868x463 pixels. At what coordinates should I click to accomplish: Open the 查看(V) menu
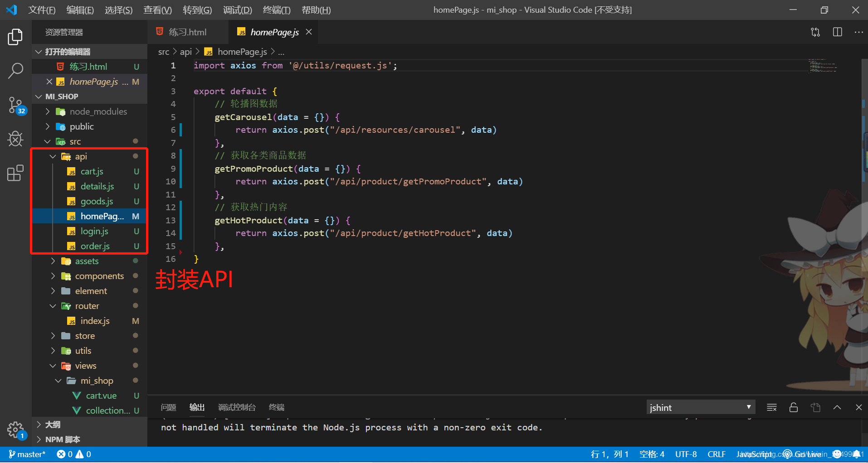pyautogui.click(x=158, y=10)
